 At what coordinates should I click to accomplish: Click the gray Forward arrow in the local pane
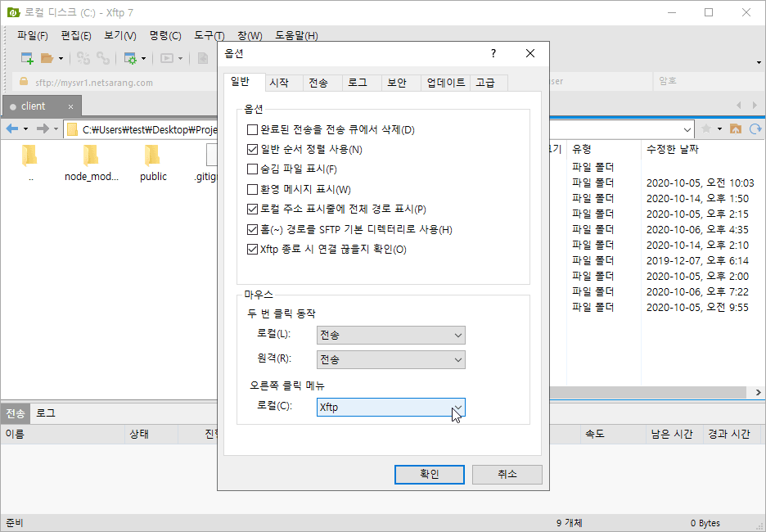tap(43, 128)
